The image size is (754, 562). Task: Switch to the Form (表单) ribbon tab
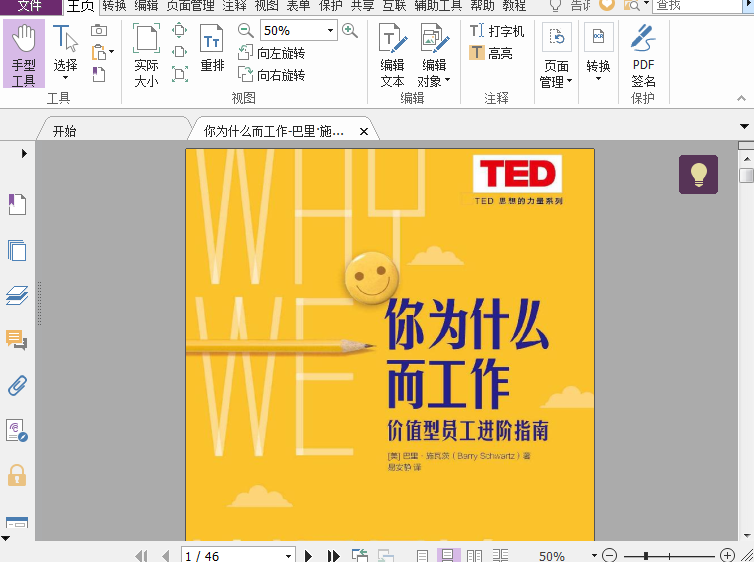(298, 6)
